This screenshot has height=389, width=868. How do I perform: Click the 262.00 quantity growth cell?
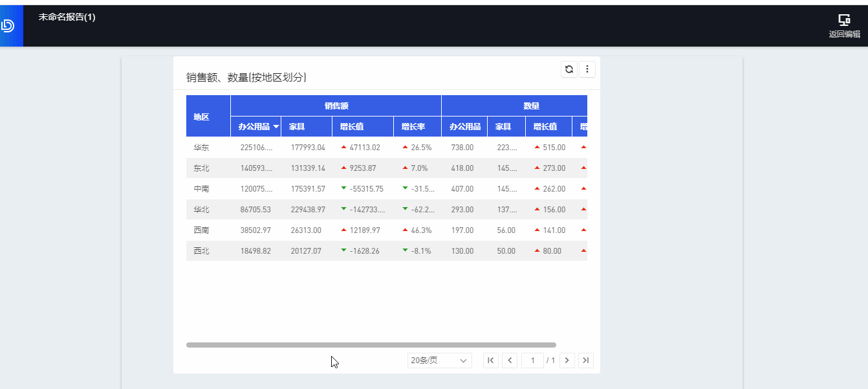tap(549, 189)
